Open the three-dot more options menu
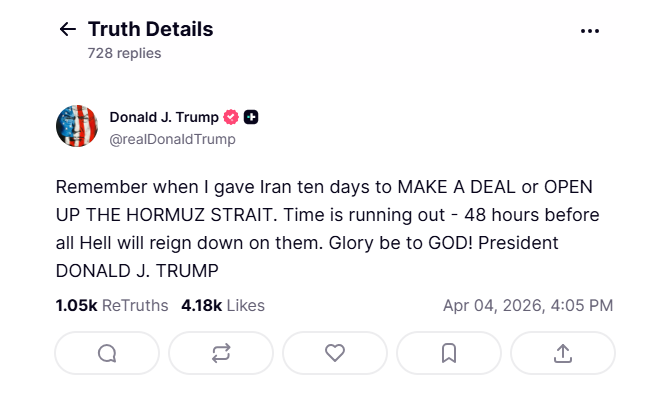The height and width of the screenshot is (414, 669). 590,31
